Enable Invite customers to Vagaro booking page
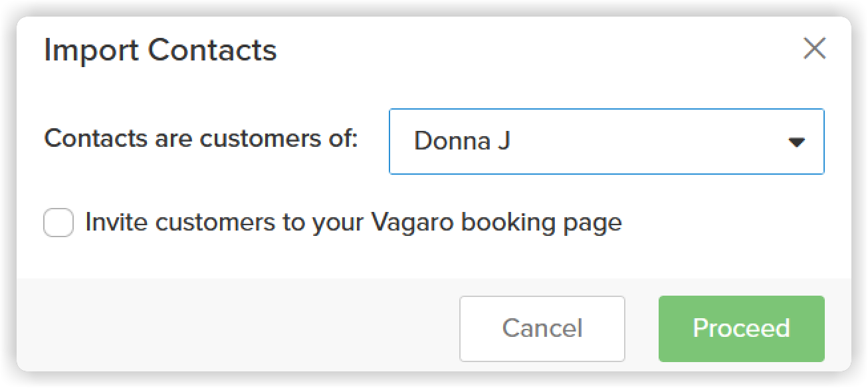 (58, 223)
